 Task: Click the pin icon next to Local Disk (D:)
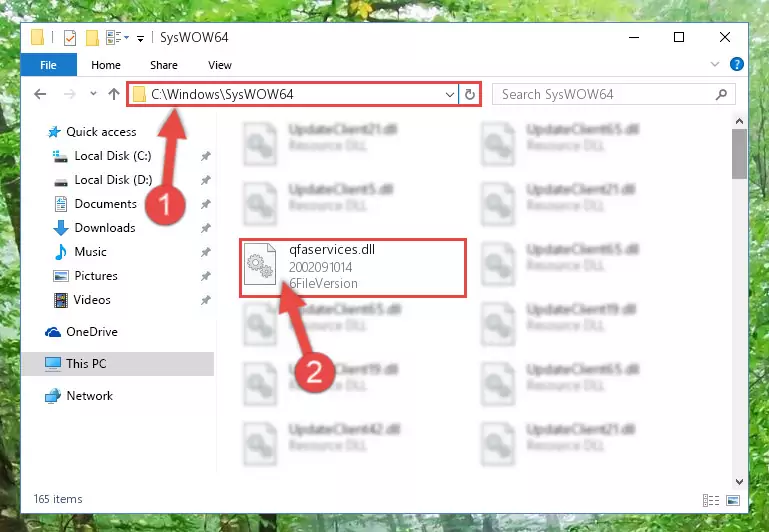[x=205, y=180]
